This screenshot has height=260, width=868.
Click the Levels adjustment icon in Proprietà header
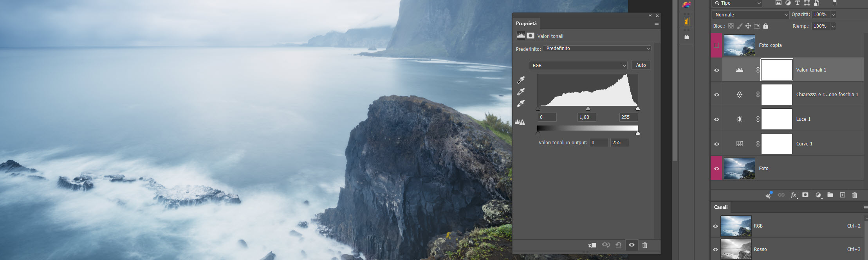pyautogui.click(x=521, y=36)
